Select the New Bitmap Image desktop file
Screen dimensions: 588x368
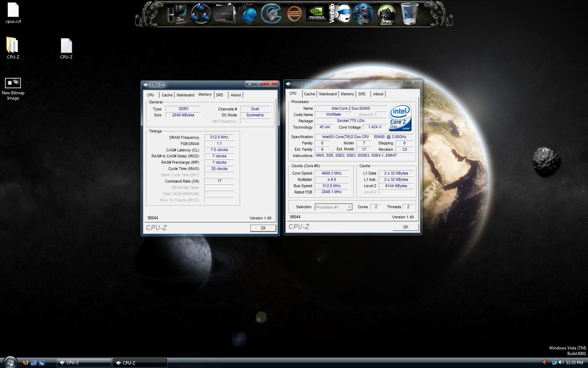(x=13, y=89)
